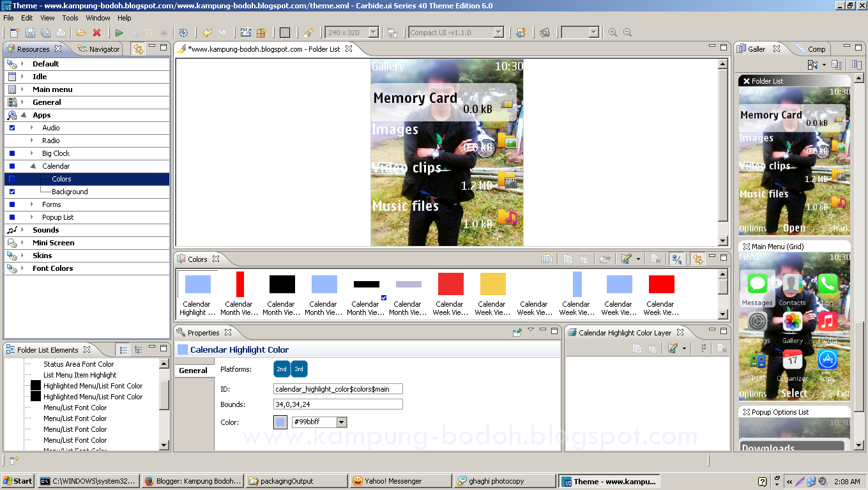Click the New theme toolbar icon
The image size is (868, 490).
(x=15, y=33)
